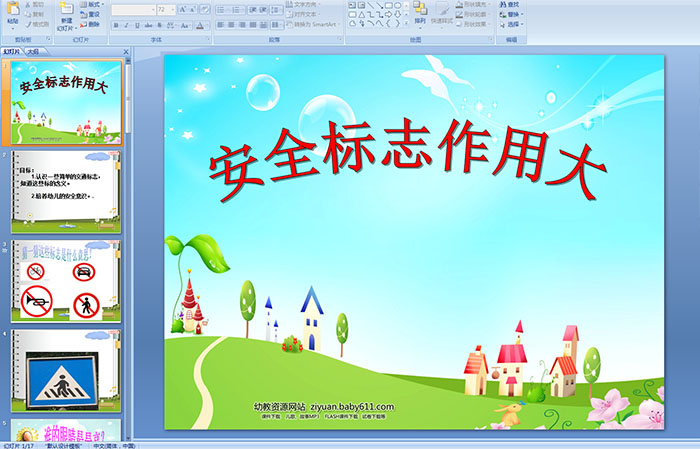Select the oval shape in the shapes gallery

point(397,5)
